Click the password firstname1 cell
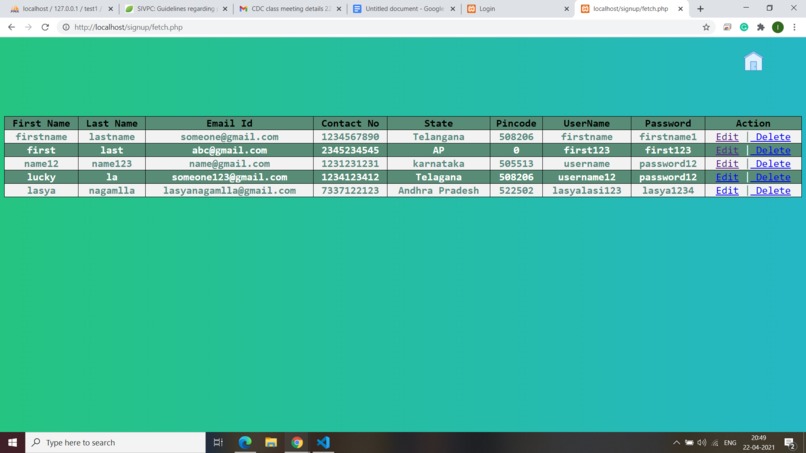 coord(668,137)
